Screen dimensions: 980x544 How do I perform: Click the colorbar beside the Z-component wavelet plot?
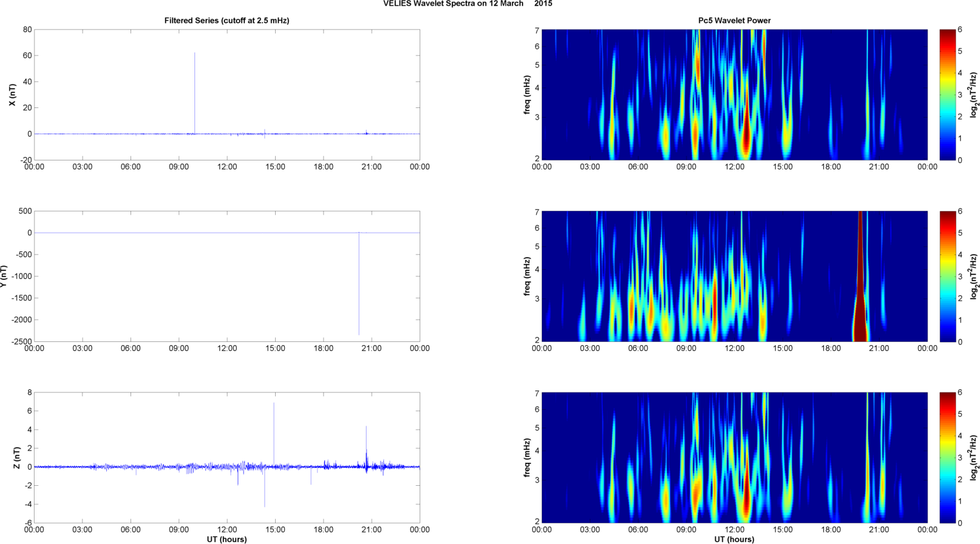tap(947, 458)
